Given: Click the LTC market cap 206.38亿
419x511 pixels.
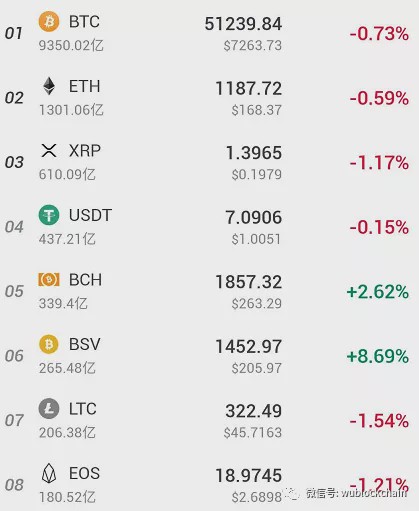Looking at the screenshot, I should coord(67,433).
